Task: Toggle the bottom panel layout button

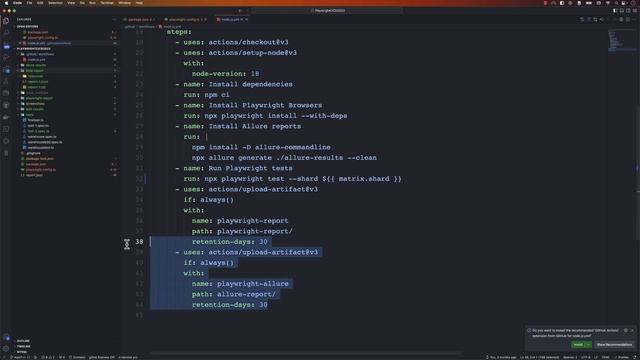Action: coord(622,11)
